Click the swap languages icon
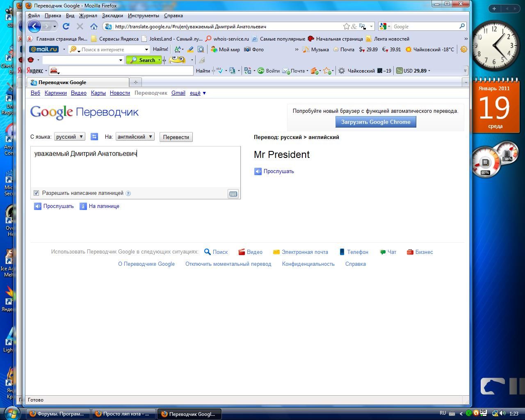This screenshot has height=420, width=525. (94, 137)
